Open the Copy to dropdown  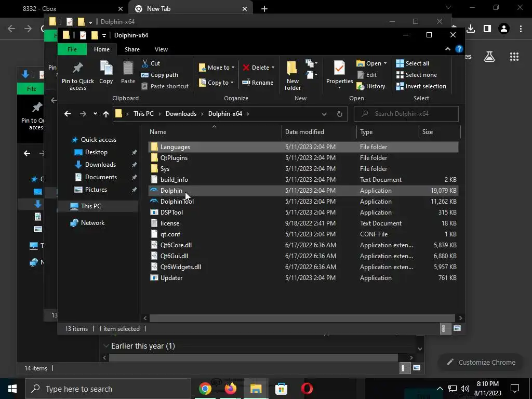pos(217,83)
